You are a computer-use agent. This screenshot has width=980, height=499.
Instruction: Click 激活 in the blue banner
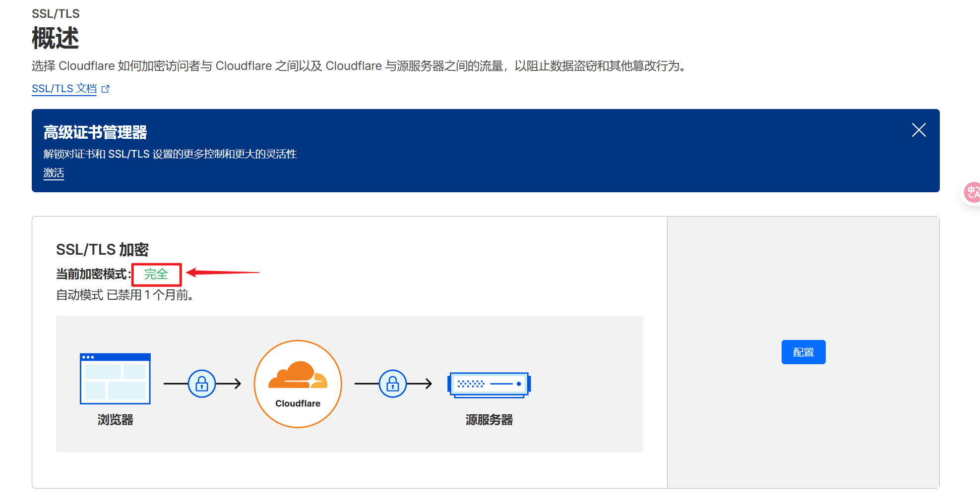point(54,173)
